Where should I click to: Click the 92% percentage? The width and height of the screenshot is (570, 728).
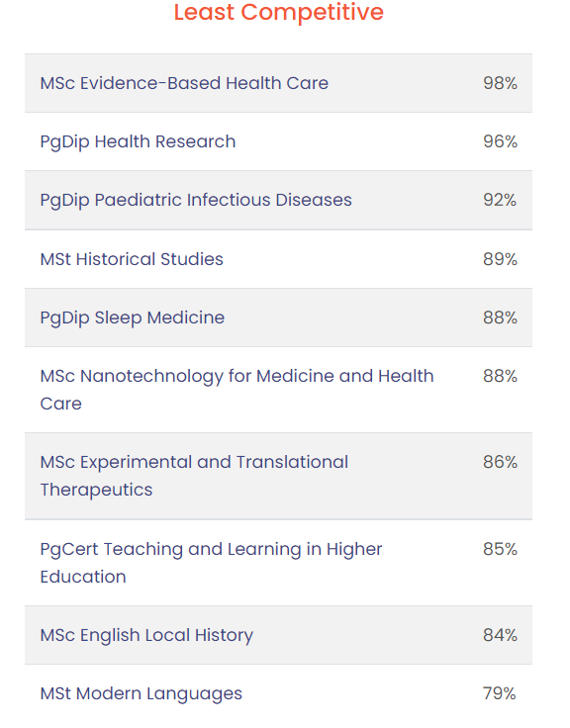[500, 200]
